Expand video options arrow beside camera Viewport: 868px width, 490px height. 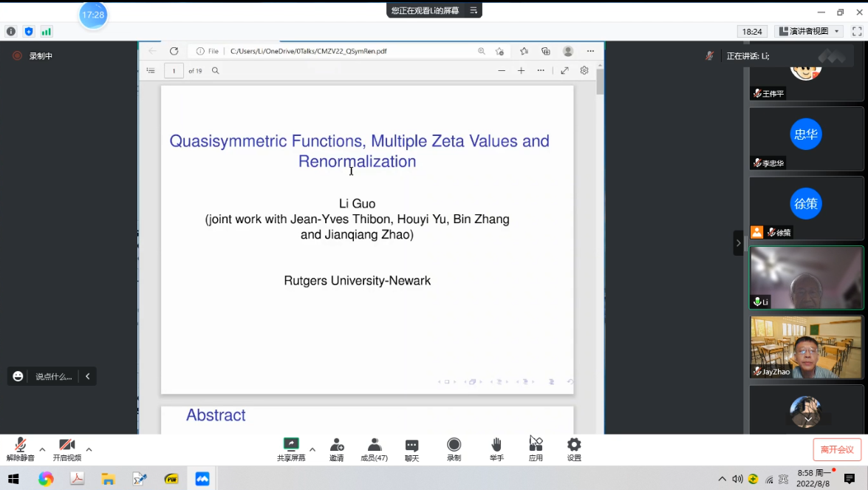[x=89, y=449]
